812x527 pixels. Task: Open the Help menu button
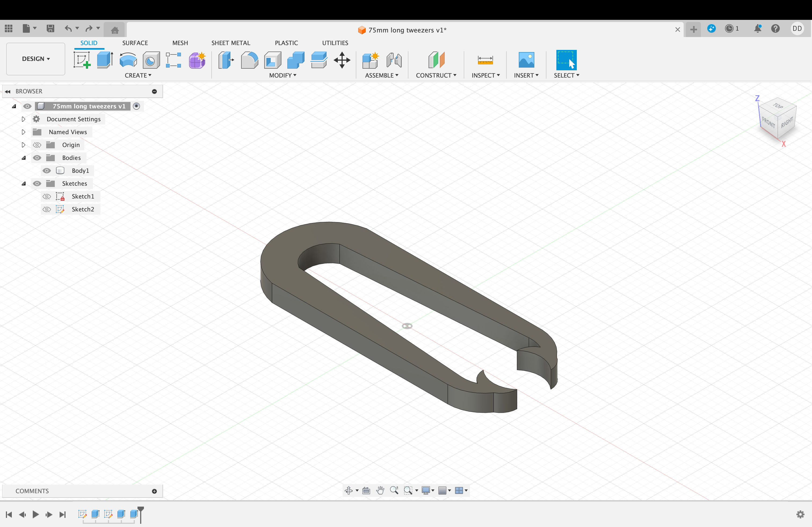pos(775,28)
